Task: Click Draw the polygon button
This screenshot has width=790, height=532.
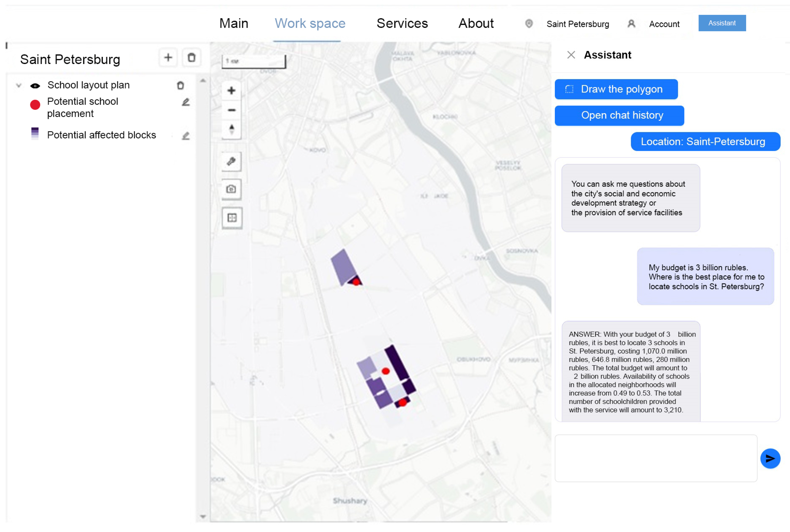Action: 616,89
